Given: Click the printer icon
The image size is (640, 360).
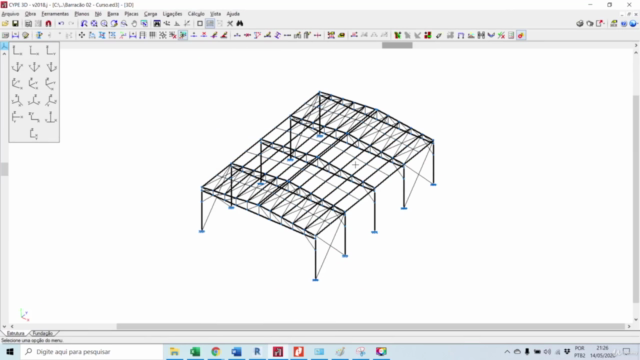Looking at the screenshot, I should (580, 24).
